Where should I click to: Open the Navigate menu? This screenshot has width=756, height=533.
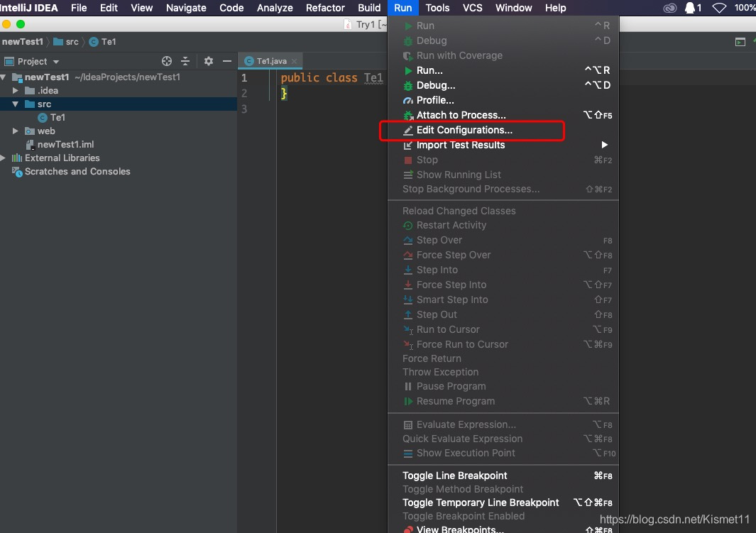[x=186, y=8]
